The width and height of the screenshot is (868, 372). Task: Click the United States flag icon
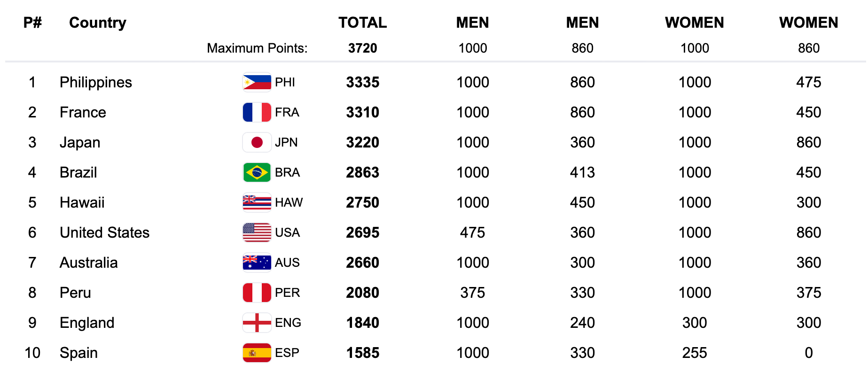click(x=257, y=232)
